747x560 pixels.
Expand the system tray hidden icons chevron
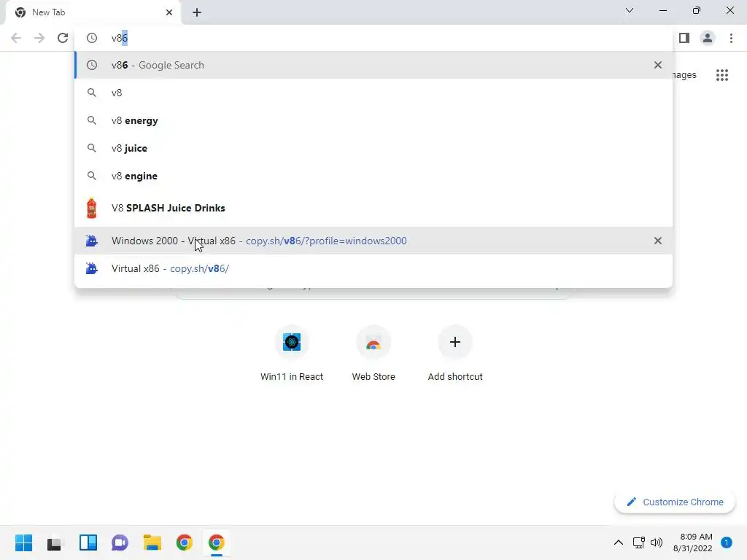[x=619, y=542]
